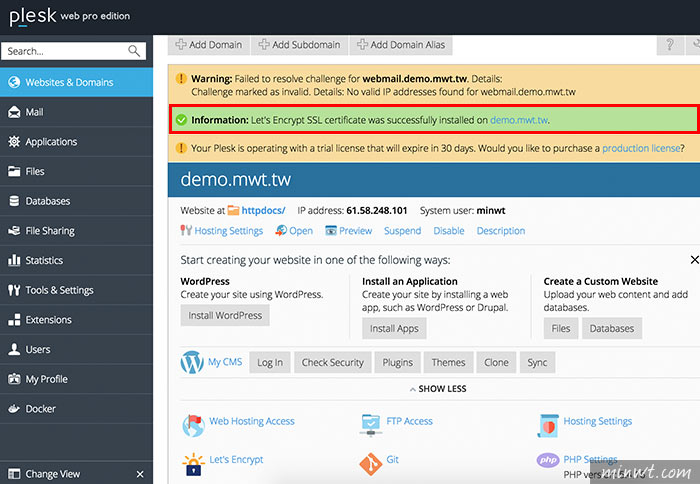This screenshot has height=484, width=700.
Task: Click the Preview monitor icon
Action: coord(331,230)
